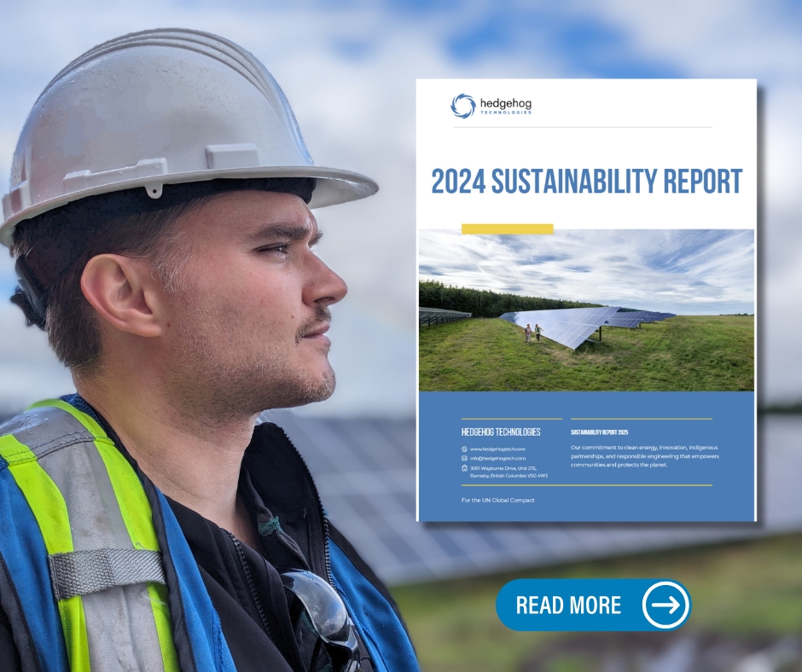Click the globe icon beside website address
This screenshot has height=672, width=802.
464,449
